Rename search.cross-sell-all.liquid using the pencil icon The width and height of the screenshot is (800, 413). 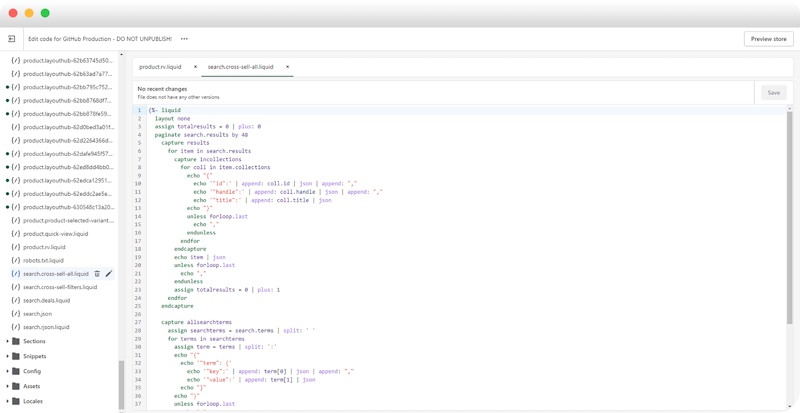109,274
